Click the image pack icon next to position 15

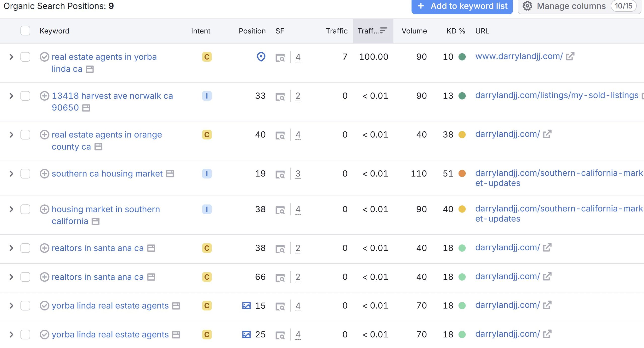click(x=247, y=306)
